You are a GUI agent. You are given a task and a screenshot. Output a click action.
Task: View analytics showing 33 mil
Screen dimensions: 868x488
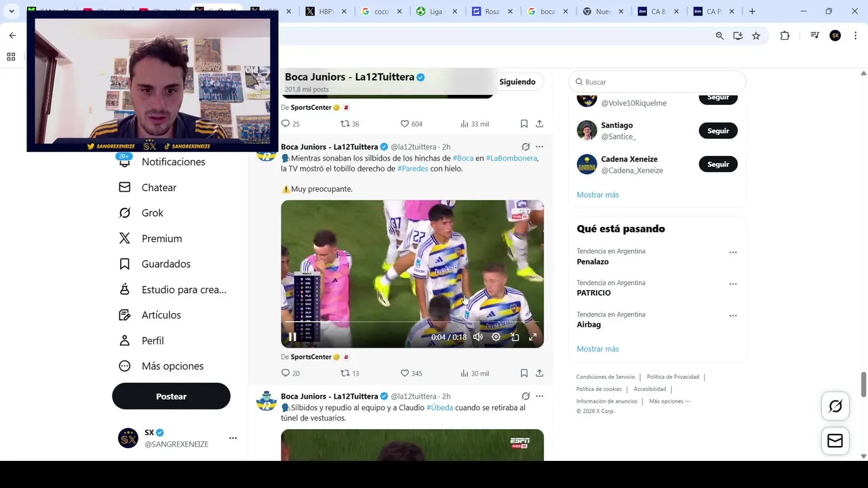(x=474, y=123)
